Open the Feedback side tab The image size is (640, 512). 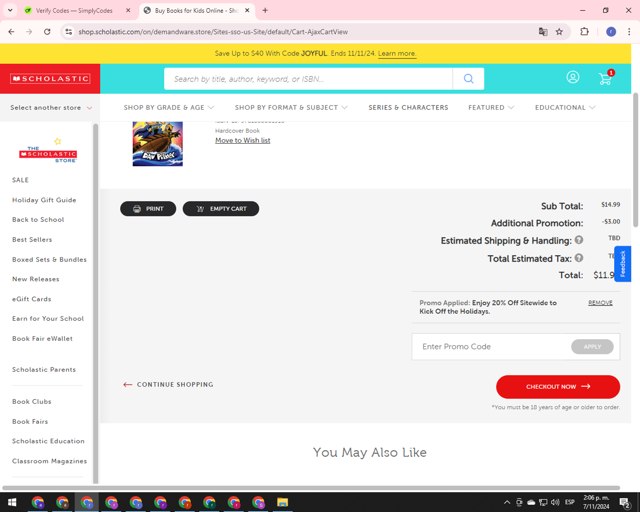coord(622,264)
